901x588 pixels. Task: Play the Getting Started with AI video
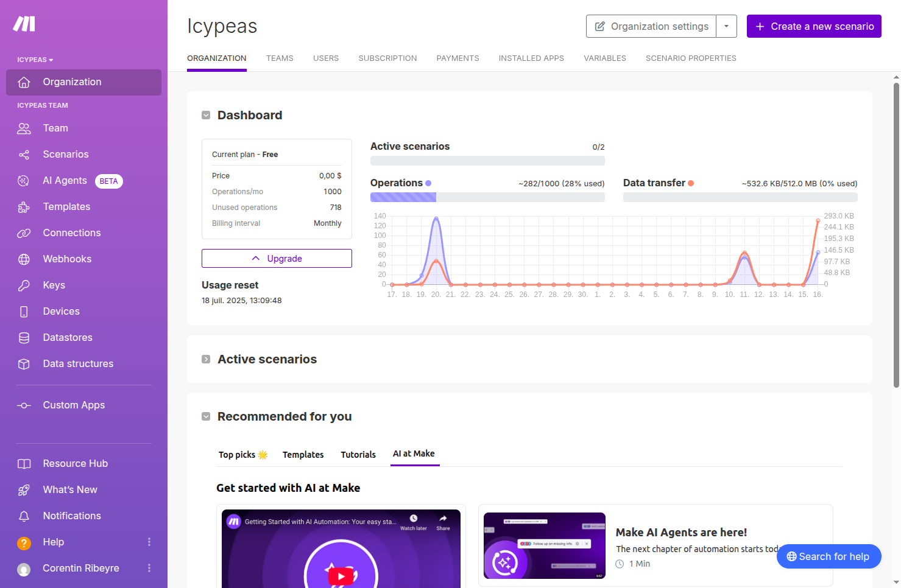pos(341,576)
